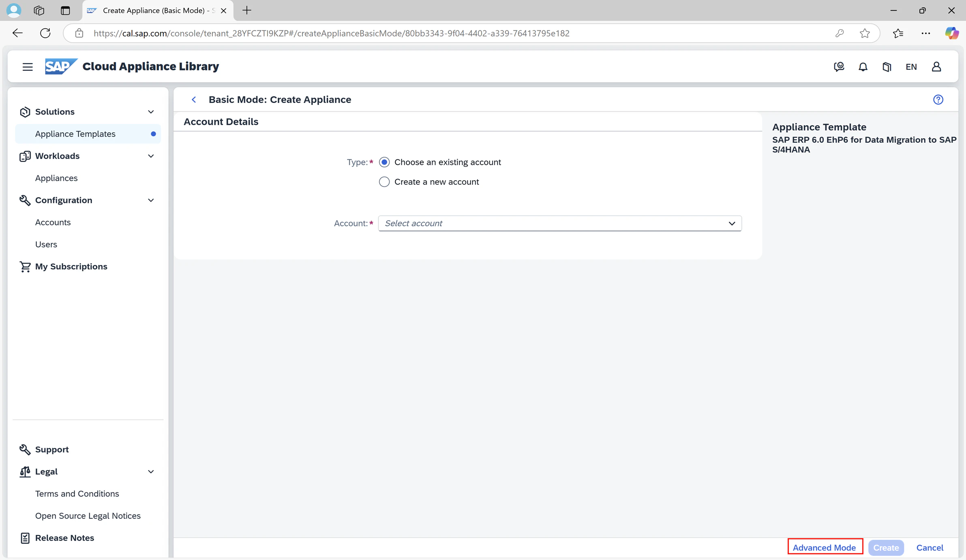Image resolution: width=966 pixels, height=560 pixels.
Task: Open the password key icon
Action: coord(840,33)
